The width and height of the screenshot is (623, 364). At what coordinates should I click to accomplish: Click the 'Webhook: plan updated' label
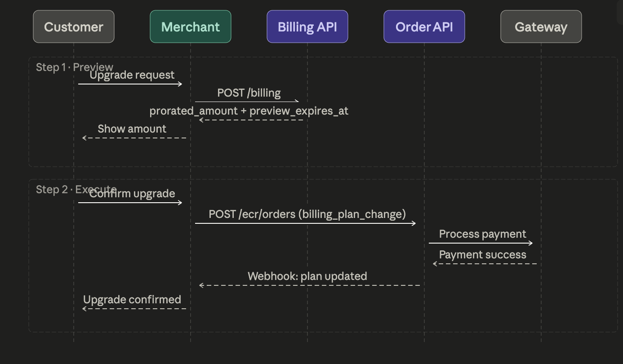pyautogui.click(x=307, y=276)
